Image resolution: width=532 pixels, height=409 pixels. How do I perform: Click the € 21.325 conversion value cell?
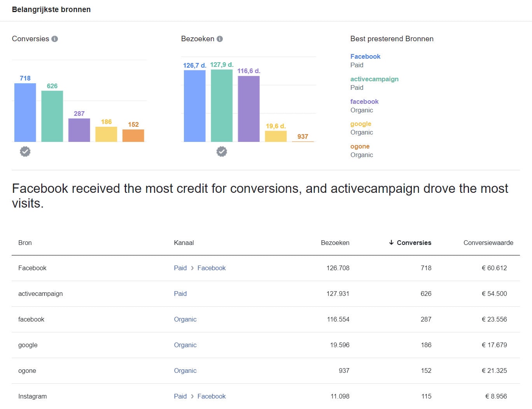494,371
